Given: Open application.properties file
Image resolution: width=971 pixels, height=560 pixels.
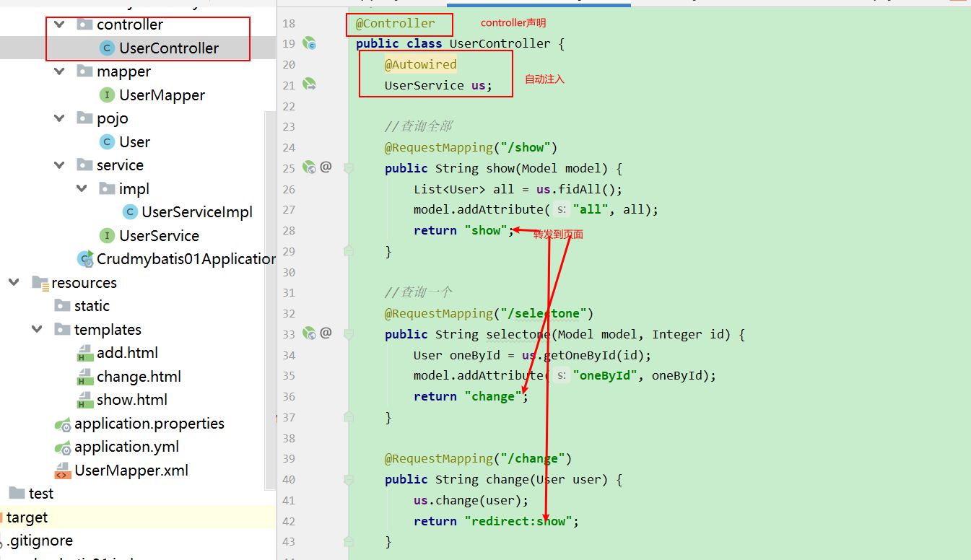Looking at the screenshot, I should click(x=149, y=424).
